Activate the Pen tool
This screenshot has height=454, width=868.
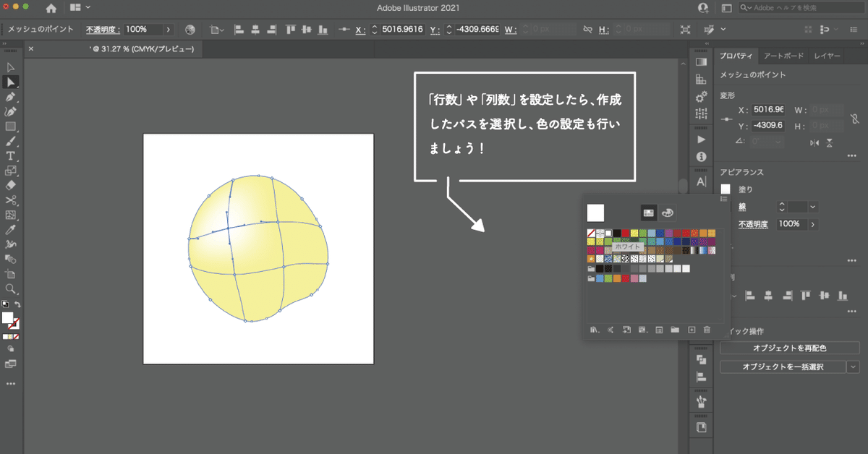tap(10, 96)
